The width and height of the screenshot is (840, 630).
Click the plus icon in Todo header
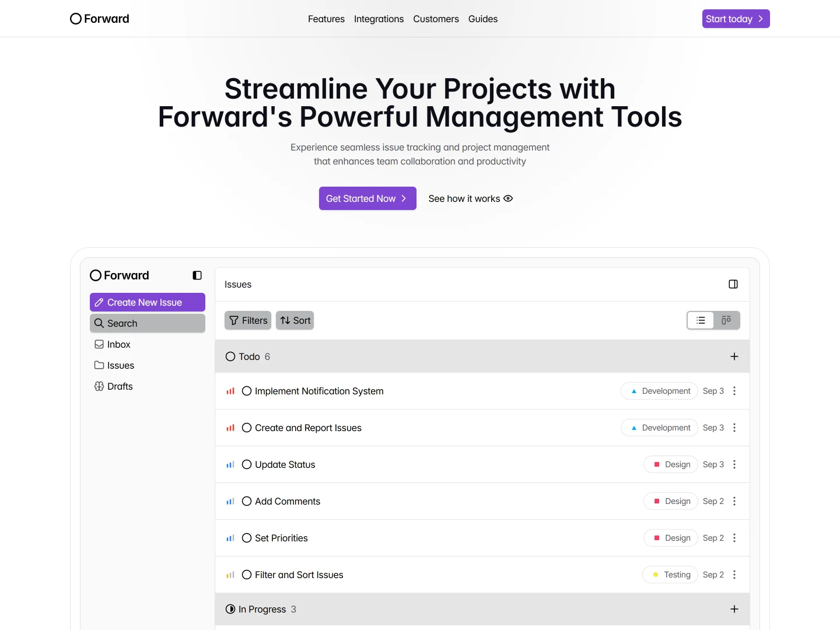click(734, 356)
